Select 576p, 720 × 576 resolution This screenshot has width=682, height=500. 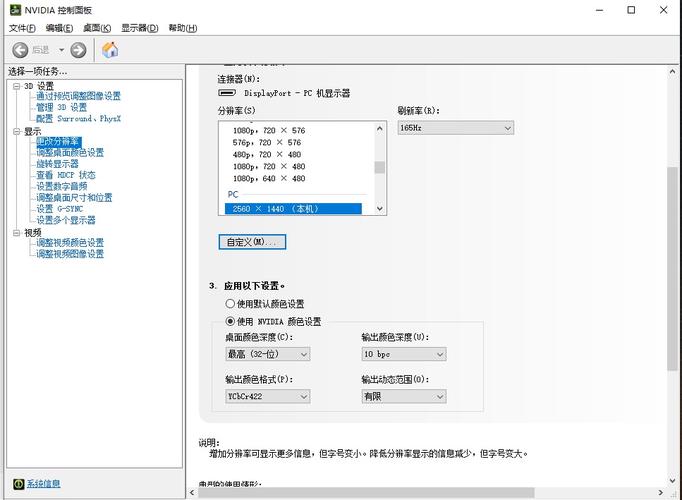[x=267, y=143]
